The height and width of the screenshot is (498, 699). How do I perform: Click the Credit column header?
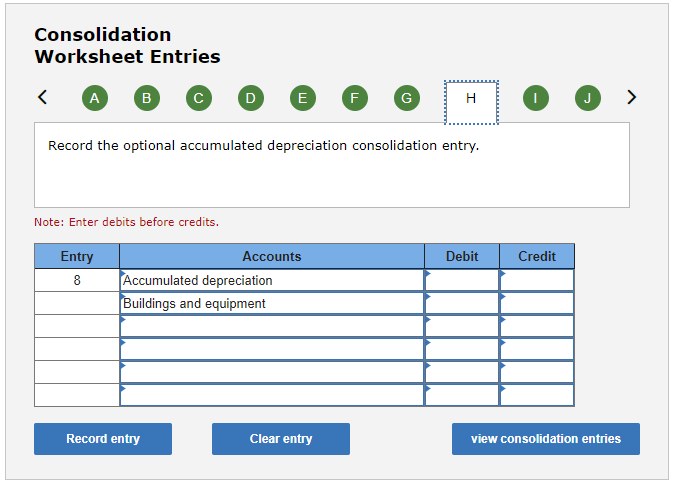click(537, 256)
